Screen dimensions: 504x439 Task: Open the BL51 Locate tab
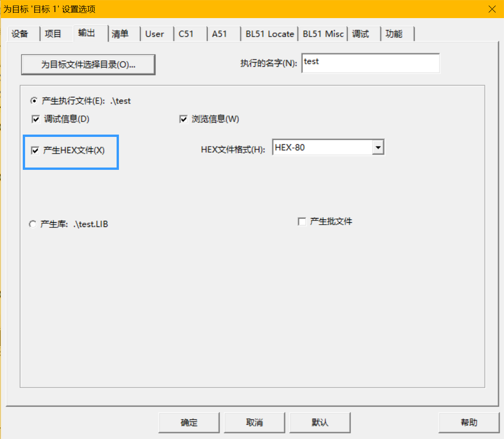coord(269,34)
